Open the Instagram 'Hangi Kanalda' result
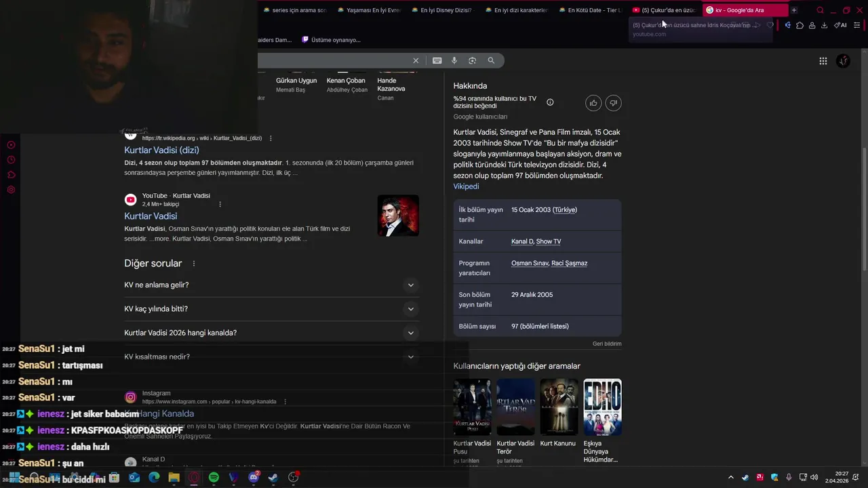This screenshot has height=488, width=868. 159,413
